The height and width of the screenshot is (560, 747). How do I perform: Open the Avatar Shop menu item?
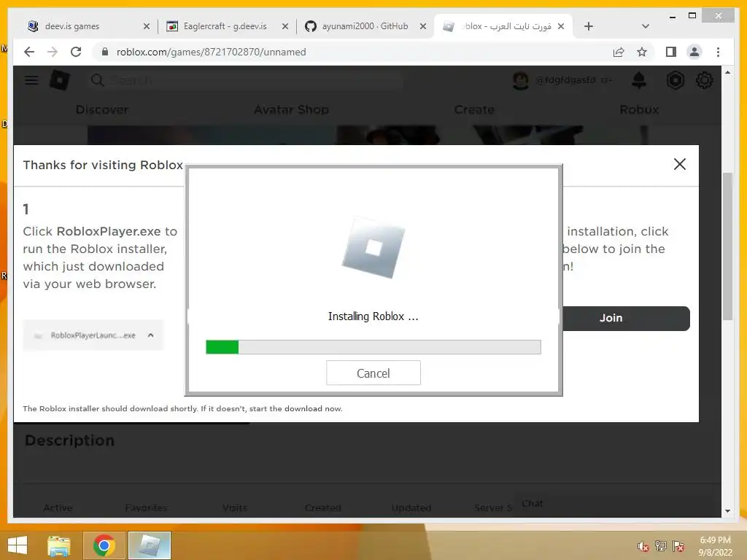[291, 109]
